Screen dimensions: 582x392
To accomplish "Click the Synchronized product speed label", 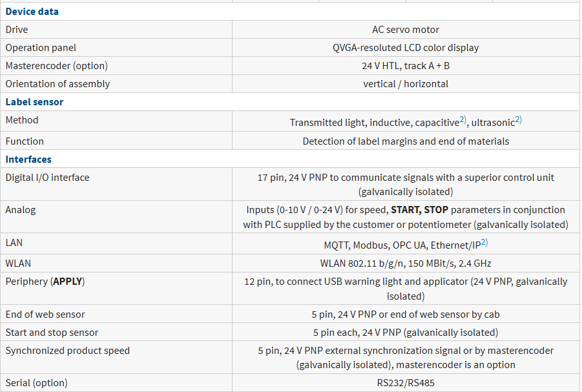I will pos(67,351).
